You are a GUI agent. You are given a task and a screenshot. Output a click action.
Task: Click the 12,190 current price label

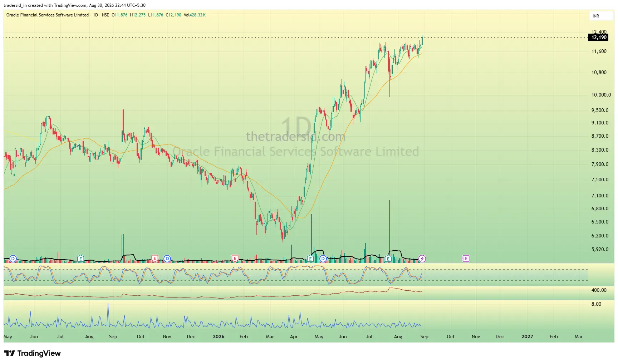point(599,38)
